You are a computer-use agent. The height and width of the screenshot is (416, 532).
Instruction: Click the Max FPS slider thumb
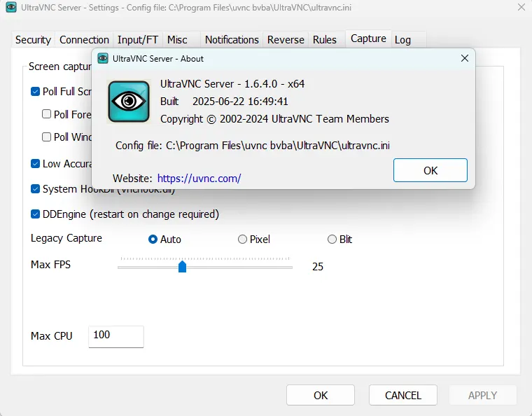(182, 266)
